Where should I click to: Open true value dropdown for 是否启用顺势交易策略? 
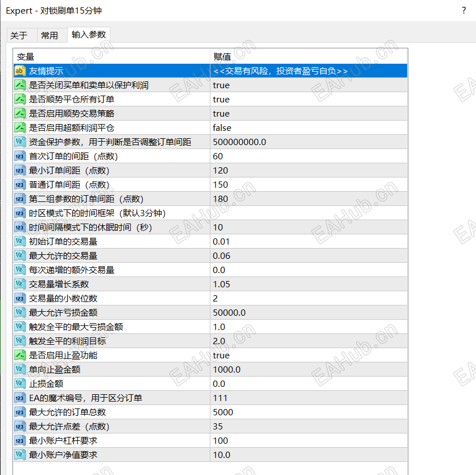pyautogui.click(x=309, y=114)
